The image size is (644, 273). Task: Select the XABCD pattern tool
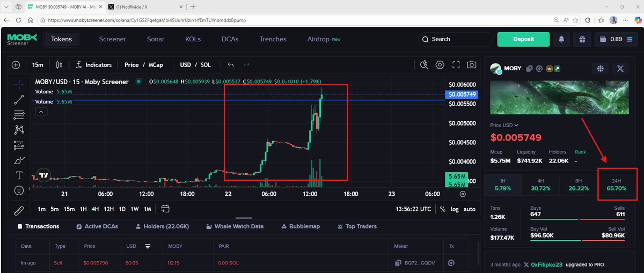click(x=19, y=129)
